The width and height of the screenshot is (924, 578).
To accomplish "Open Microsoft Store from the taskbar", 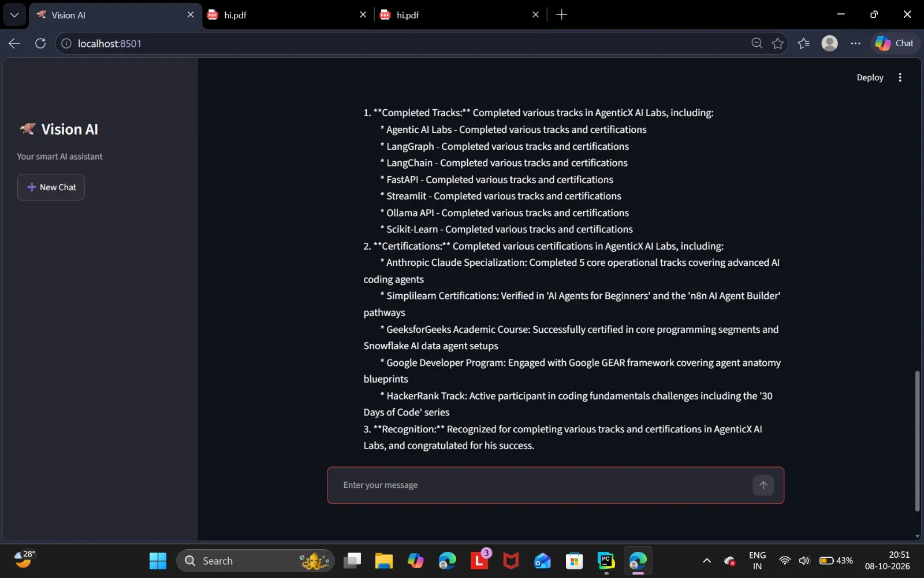I will point(574,561).
